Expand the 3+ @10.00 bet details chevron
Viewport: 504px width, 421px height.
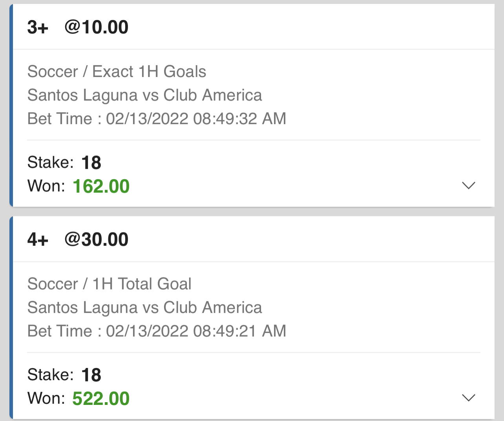point(469,185)
